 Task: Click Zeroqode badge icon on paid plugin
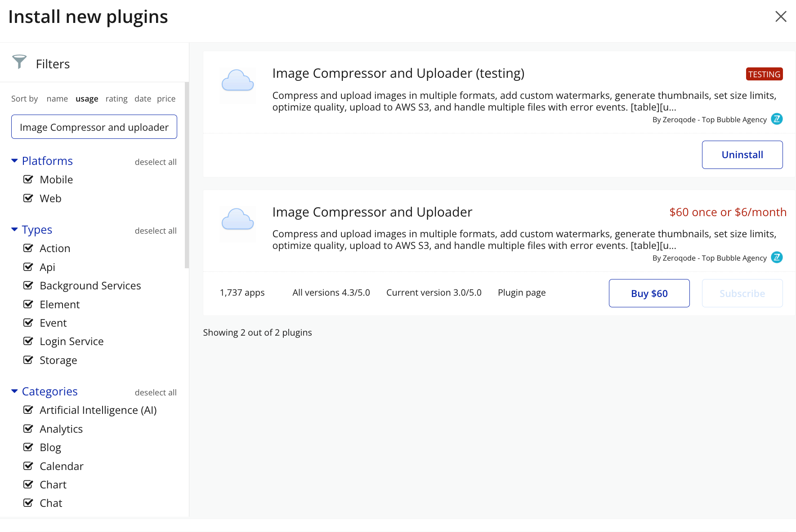777,257
